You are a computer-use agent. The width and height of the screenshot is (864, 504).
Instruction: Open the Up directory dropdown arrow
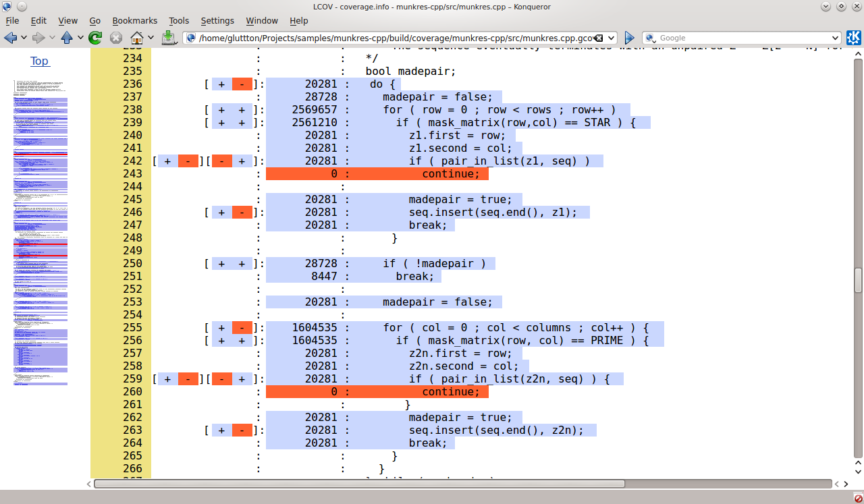(80, 38)
